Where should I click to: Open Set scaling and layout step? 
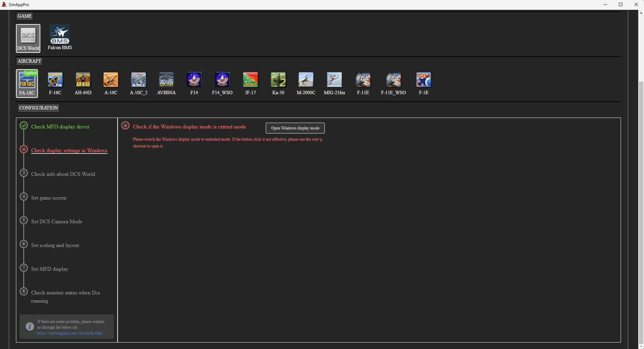[55, 245]
